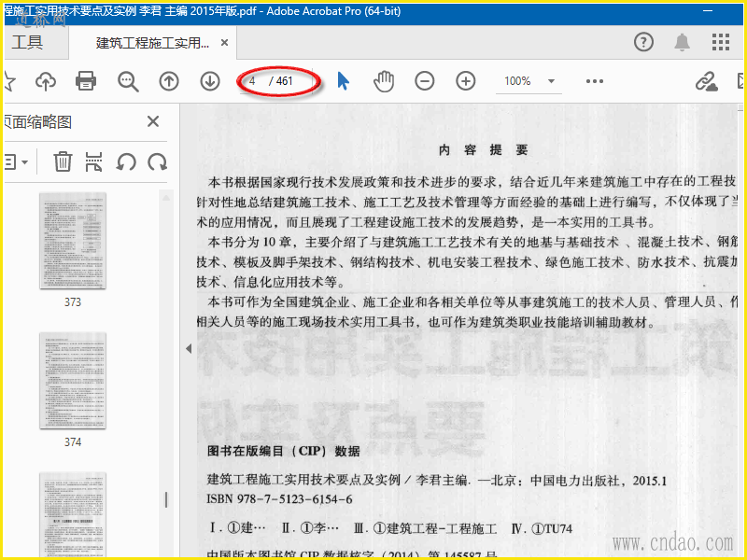The height and width of the screenshot is (560, 747).
Task: Switch to the 建筑工程施工实用 document tab
Action: (152, 43)
